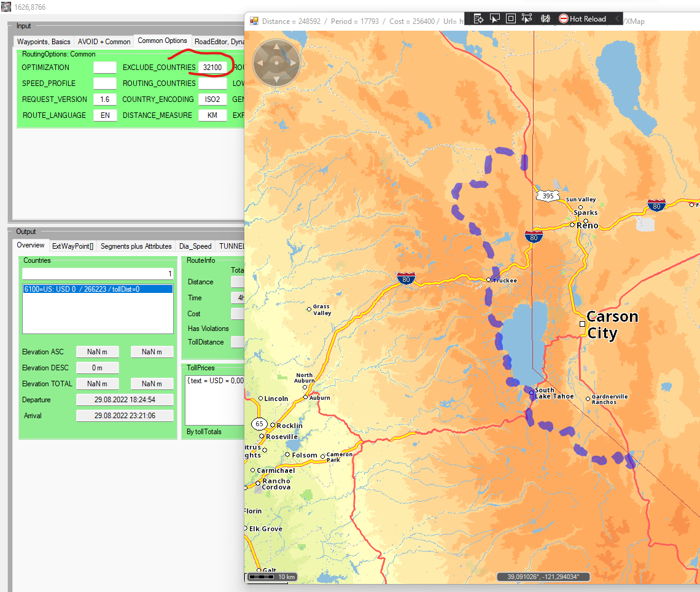Click the binding failures debug icon
The width and height of the screenshot is (700, 592).
tap(545, 19)
